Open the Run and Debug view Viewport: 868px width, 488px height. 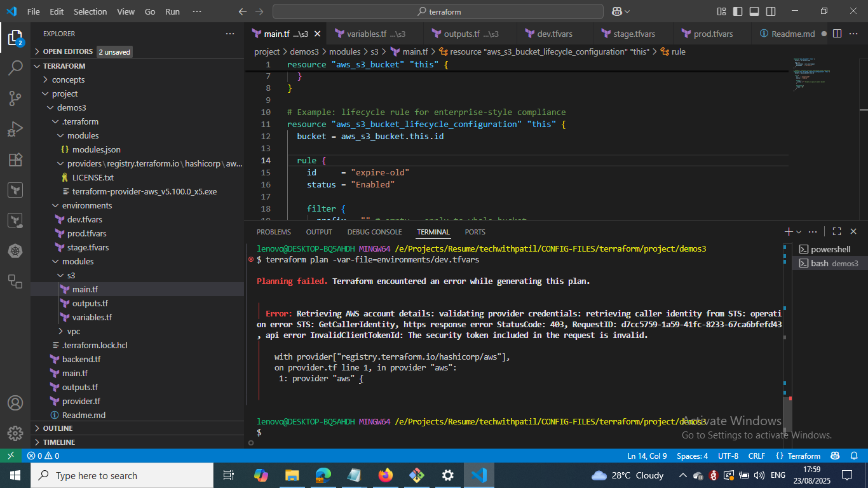[x=15, y=129]
